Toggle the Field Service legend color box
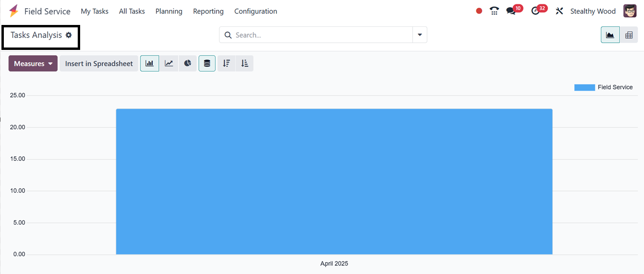Viewport: 644px width, 274px height. pos(584,87)
